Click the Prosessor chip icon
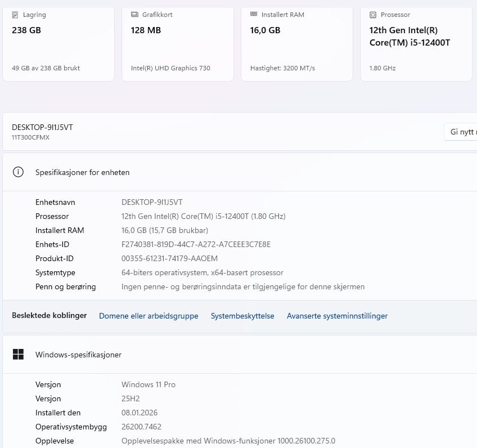This screenshot has height=448, width=477. 373,15
